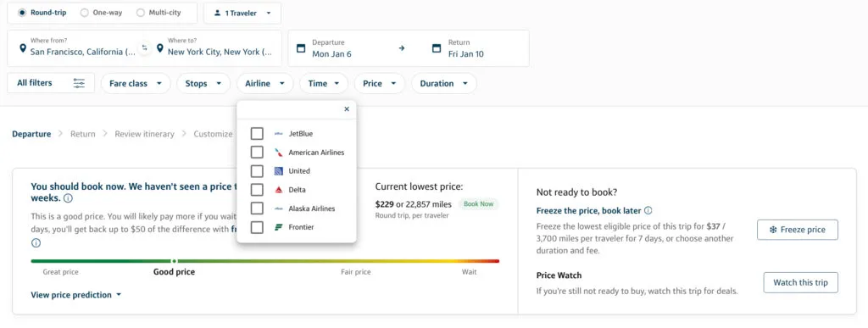Click info icon beside book now heading
The width and height of the screenshot is (868, 328).
(68, 198)
